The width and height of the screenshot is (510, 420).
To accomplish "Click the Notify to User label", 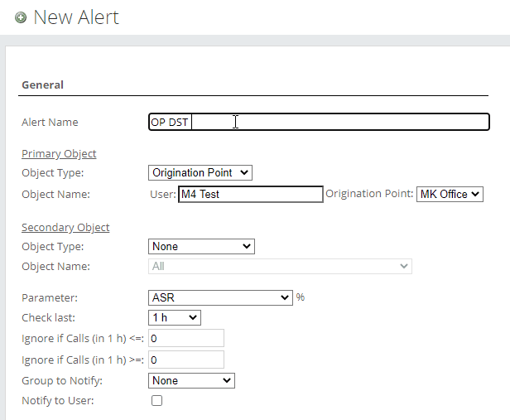I will pos(58,400).
